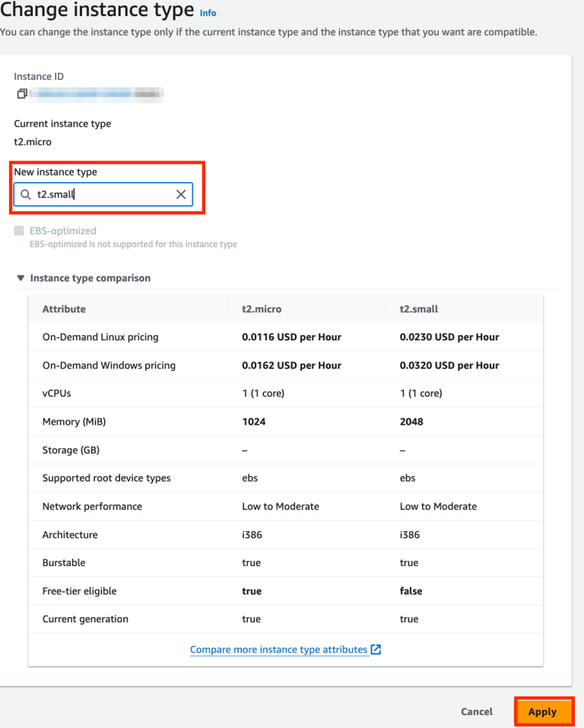The image size is (584, 728).
Task: Open Compare more instance type attributes
Action: 280,650
